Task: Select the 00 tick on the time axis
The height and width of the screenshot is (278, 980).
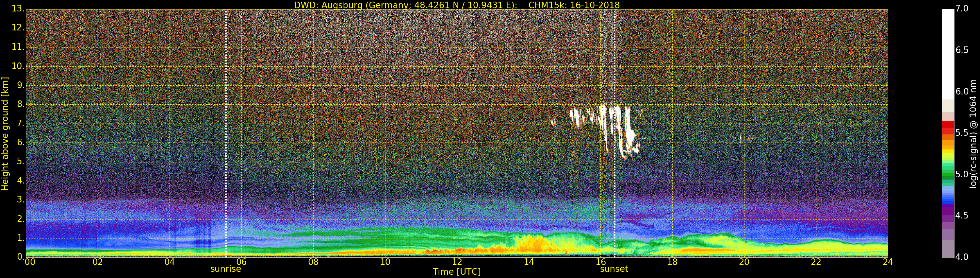Action: tap(30, 262)
